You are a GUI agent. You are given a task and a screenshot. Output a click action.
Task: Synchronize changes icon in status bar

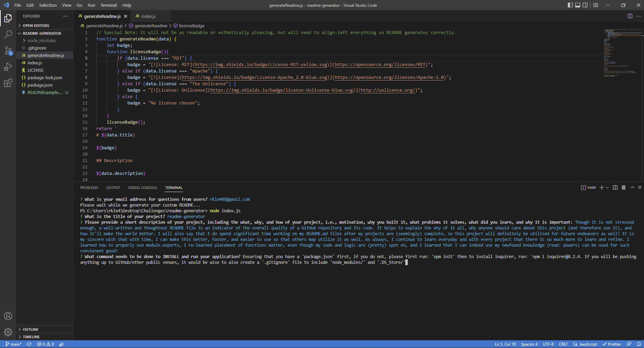[x=29, y=344]
